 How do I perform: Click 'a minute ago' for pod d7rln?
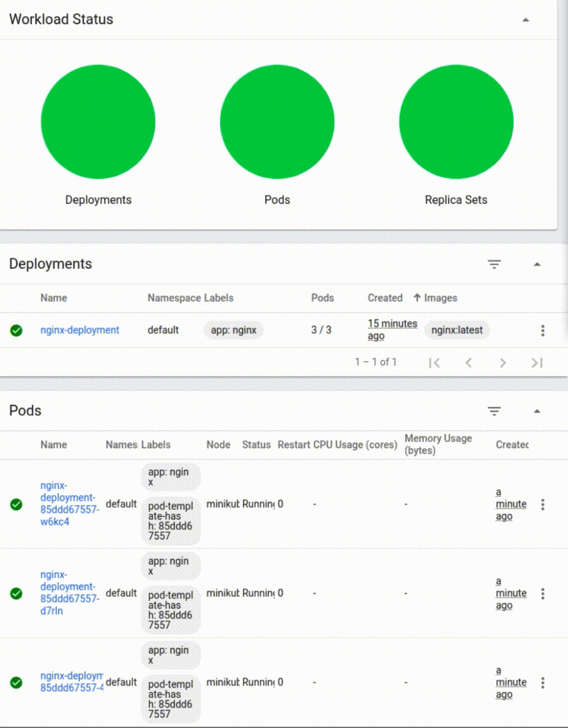click(511, 593)
